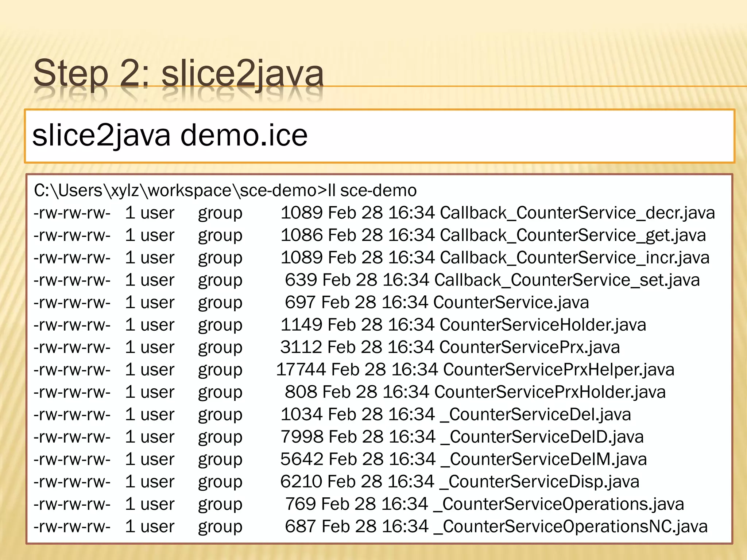The width and height of the screenshot is (747, 560).
Task: Select the file name _CounterServiceOperationsNC.java
Action: click(571, 527)
